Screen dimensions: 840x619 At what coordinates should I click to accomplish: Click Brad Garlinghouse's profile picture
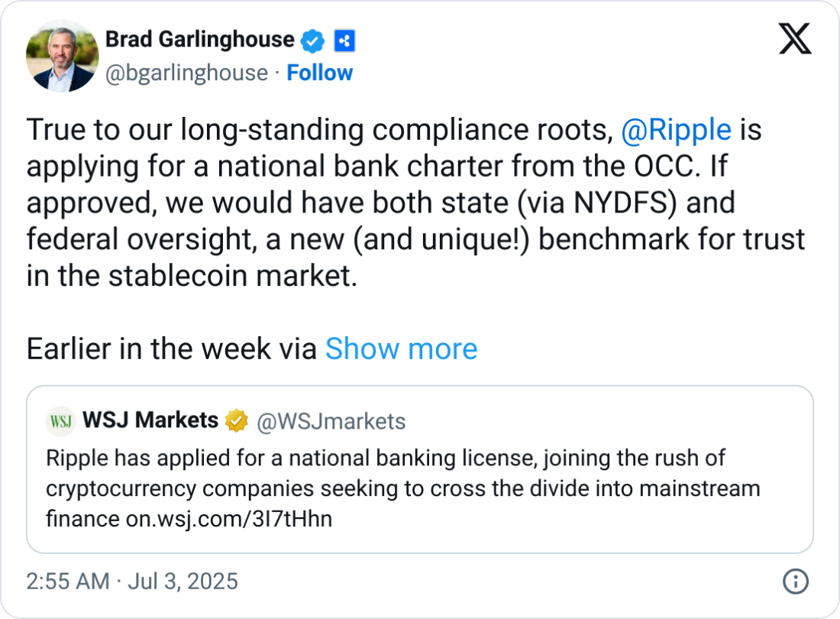tap(62, 56)
